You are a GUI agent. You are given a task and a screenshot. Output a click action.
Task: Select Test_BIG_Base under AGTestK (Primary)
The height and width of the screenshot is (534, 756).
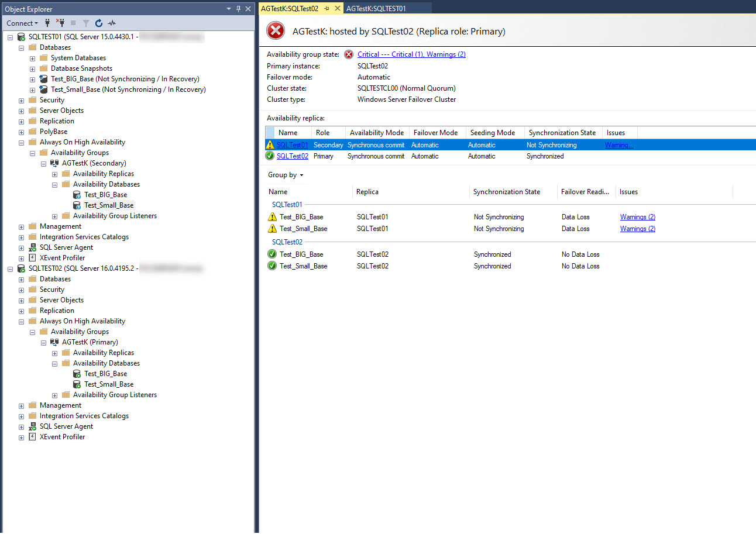point(105,374)
